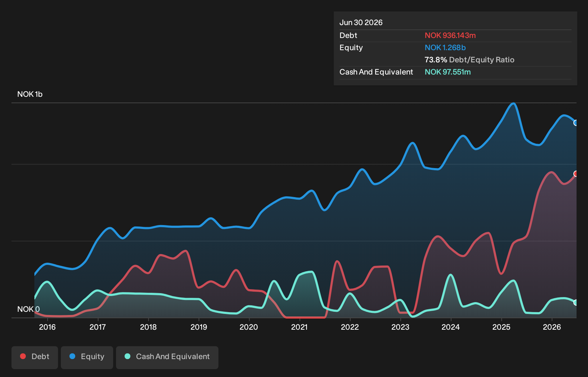Click the NOK 0 y-axis label
Viewport: 588px width, 377px height.
[x=29, y=309]
